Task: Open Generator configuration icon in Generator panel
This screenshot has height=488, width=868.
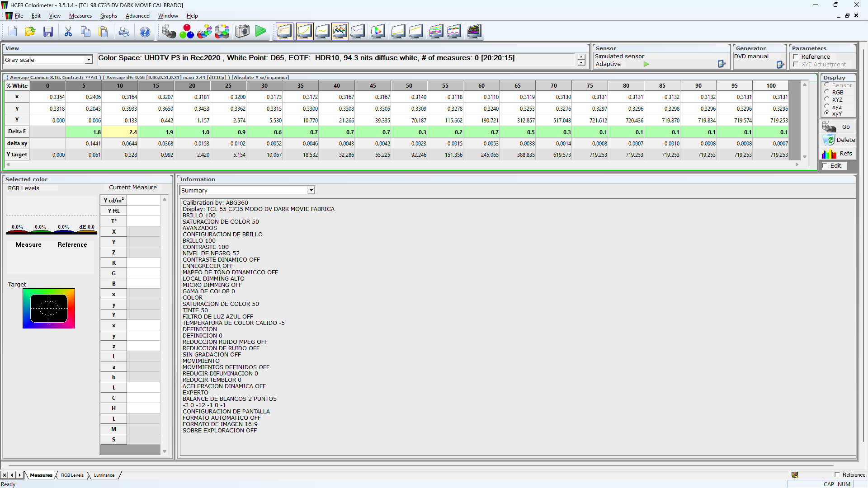Action: [780, 65]
